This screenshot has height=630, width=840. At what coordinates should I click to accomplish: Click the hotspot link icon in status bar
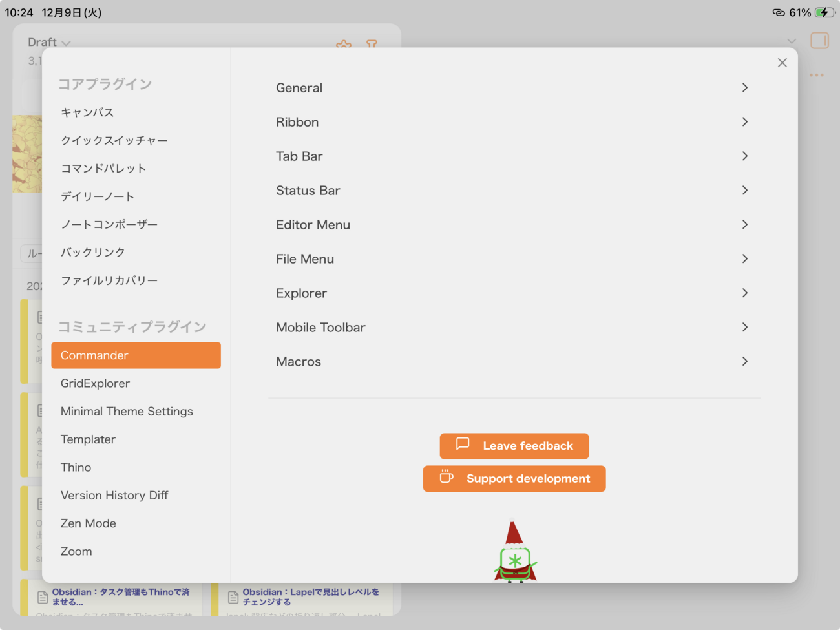[779, 12]
